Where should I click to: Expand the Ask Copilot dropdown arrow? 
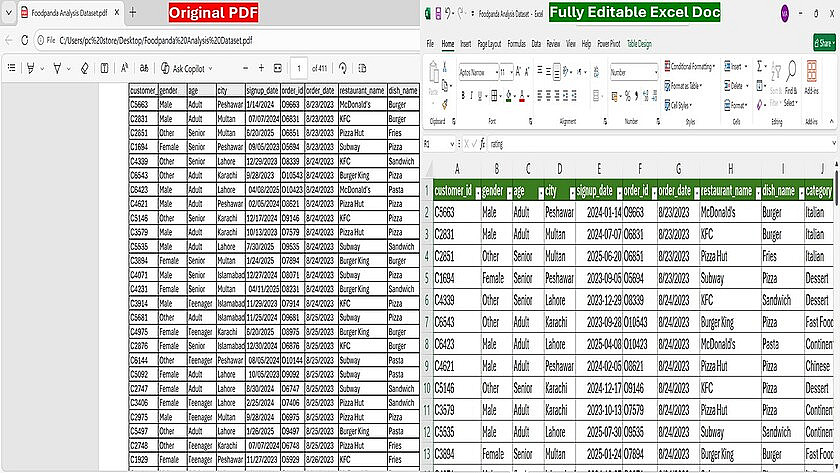coord(211,69)
